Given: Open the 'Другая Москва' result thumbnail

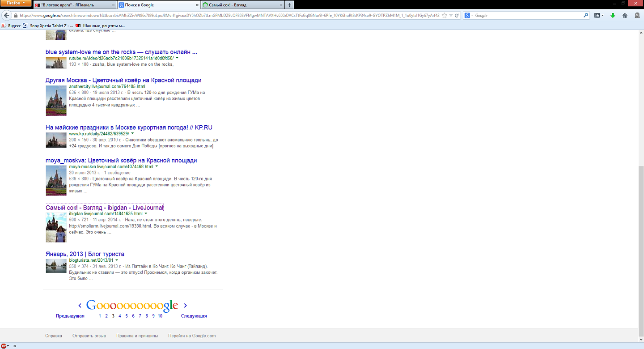Looking at the screenshot, I should point(56,100).
